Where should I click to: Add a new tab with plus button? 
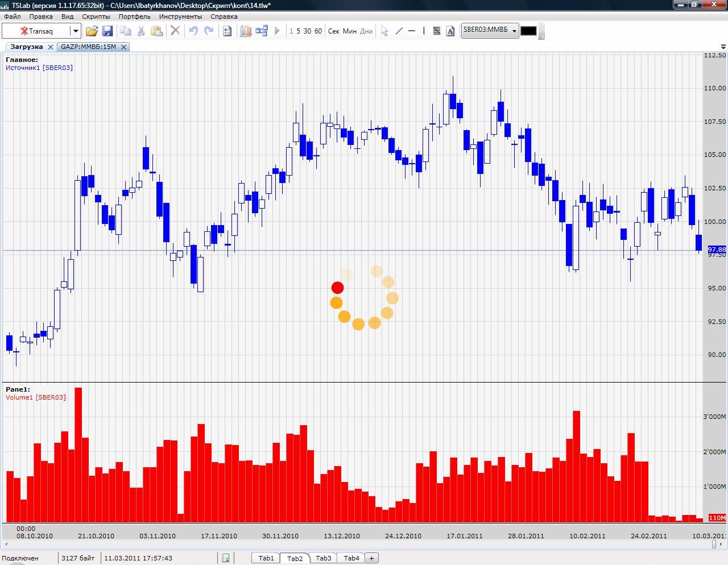(x=371, y=558)
